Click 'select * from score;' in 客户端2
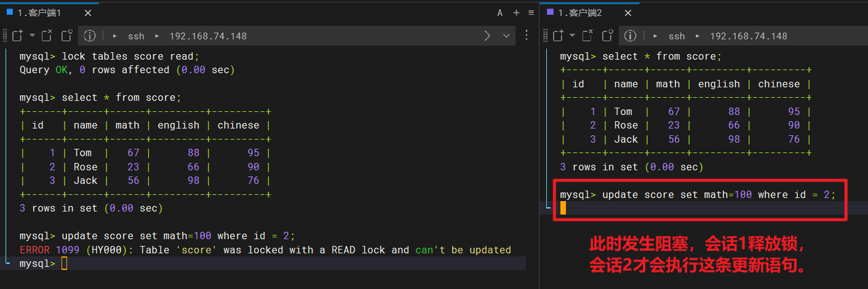The height and width of the screenshot is (289, 868). tap(662, 57)
